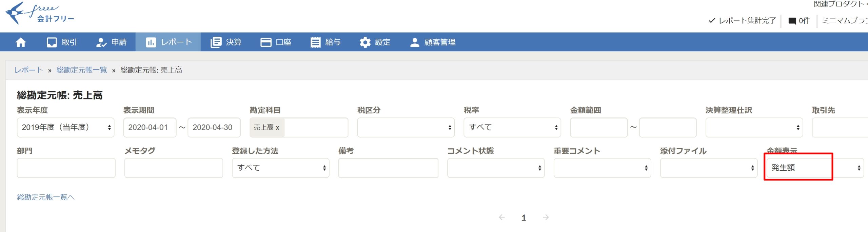The height and width of the screenshot is (232, 868).
Task: Click the ミニマムプラン text
Action: pyautogui.click(x=845, y=21)
